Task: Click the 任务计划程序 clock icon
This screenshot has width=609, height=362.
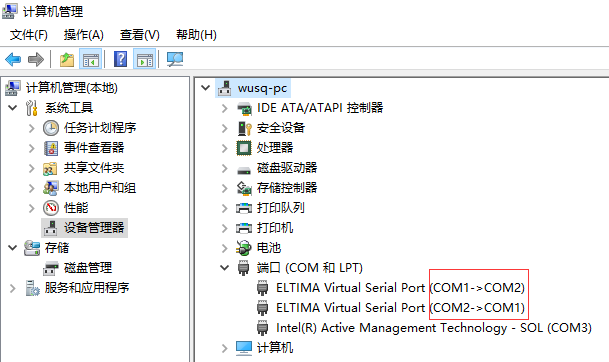Action: point(51,128)
